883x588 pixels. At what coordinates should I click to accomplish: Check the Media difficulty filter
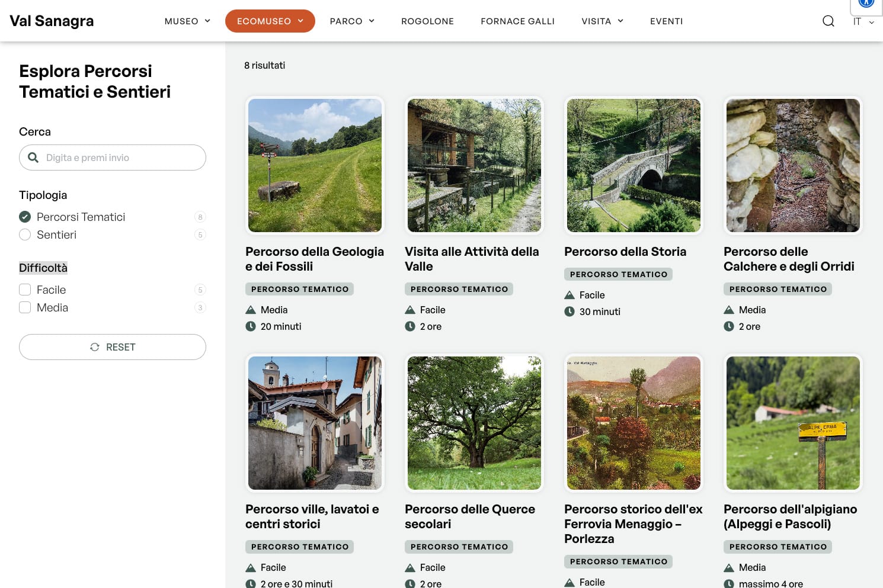[x=25, y=307]
